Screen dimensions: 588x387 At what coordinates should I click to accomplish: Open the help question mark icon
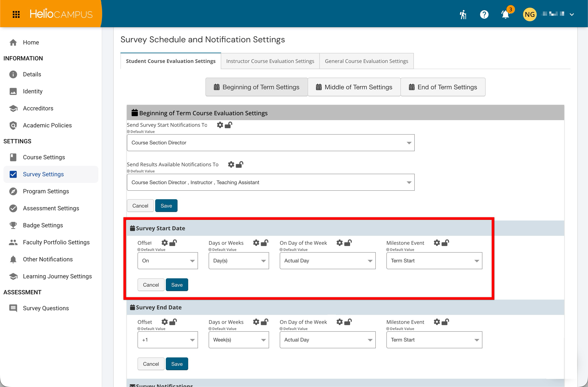pos(484,14)
